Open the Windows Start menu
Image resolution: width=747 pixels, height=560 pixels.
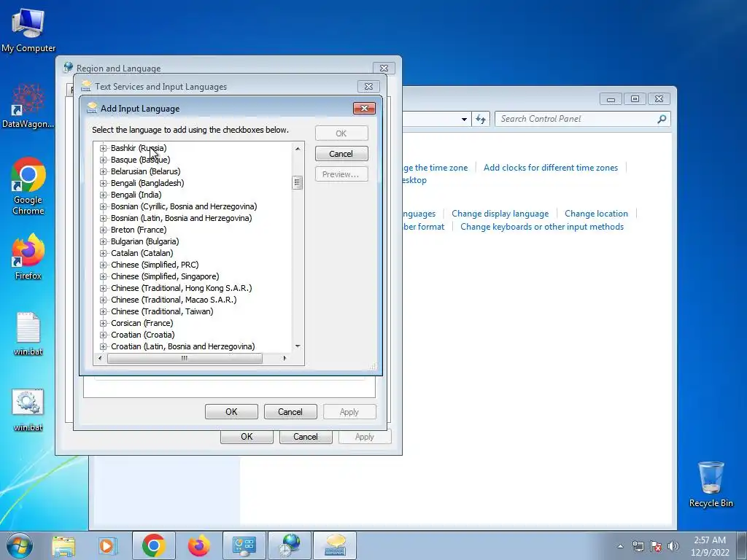coord(19,545)
